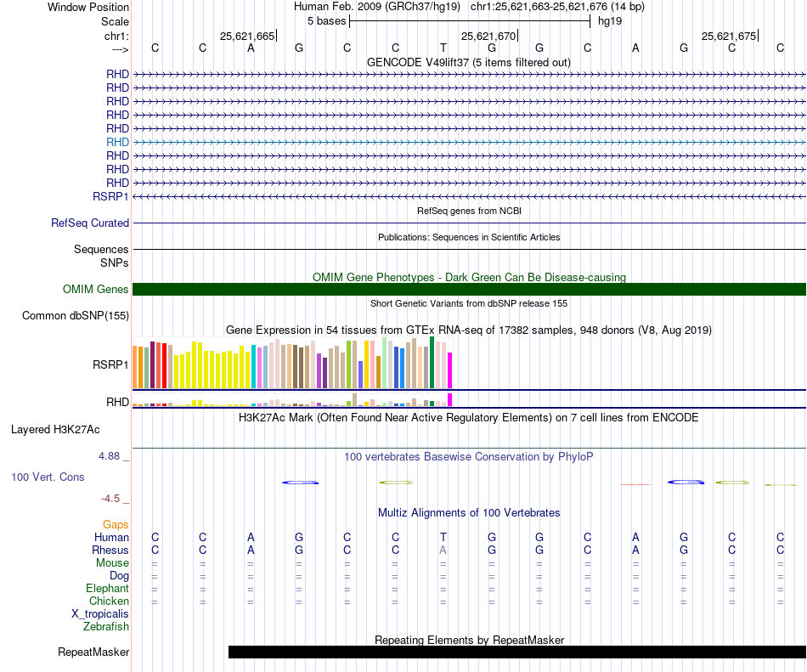This screenshot has width=807, height=672.
Task: Click the '5 bases' scale bar label
Action: click(x=327, y=21)
